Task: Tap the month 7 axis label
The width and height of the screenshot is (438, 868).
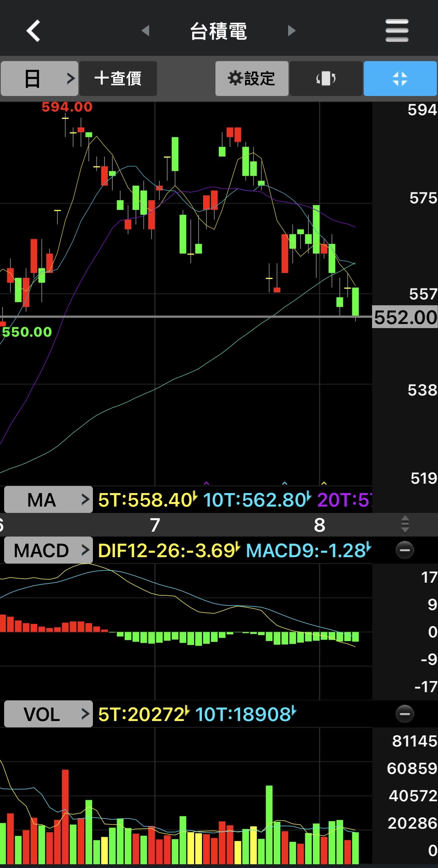Action: click(155, 525)
